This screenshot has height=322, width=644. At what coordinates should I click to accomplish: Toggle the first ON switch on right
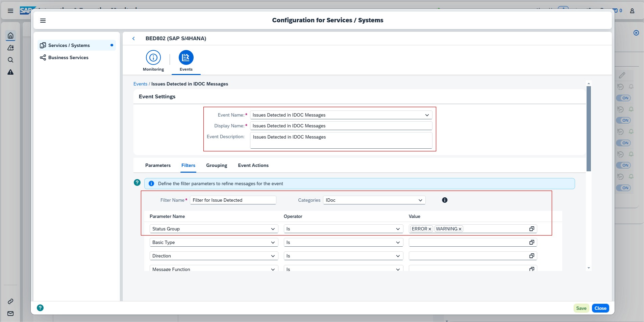623,98
